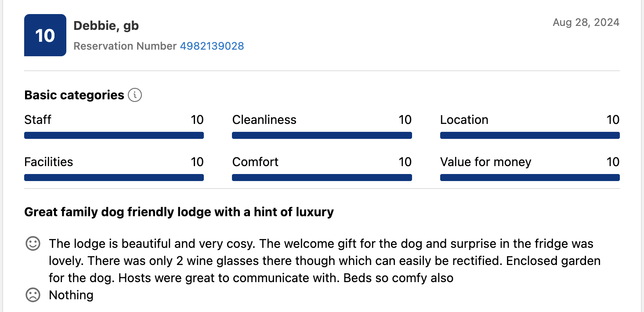Click the Location rating bar

pyautogui.click(x=530, y=135)
